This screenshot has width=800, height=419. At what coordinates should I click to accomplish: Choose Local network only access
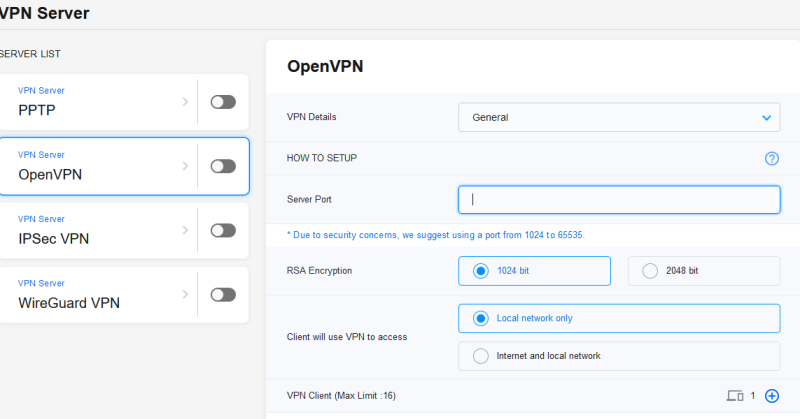point(619,318)
